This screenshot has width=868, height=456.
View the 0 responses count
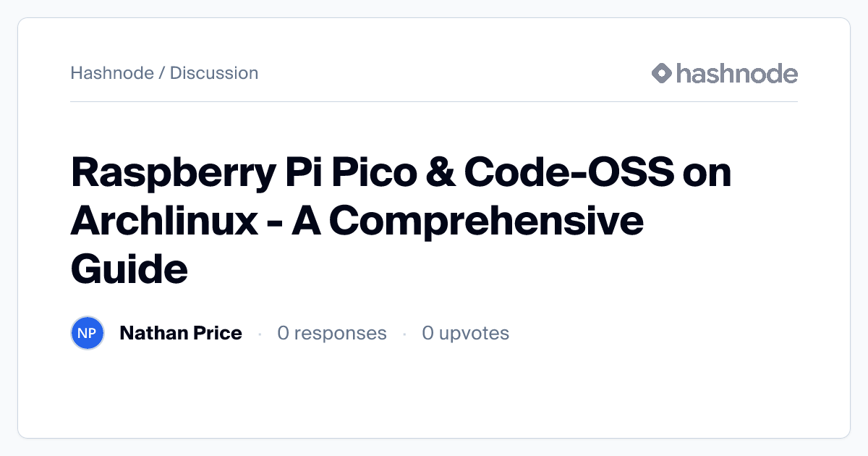[x=332, y=333]
